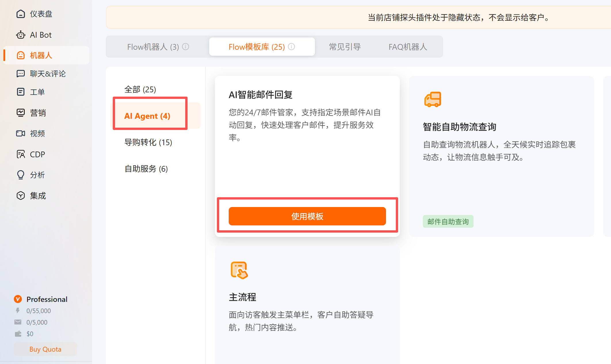The image size is (611, 364).
Task: Click the 邮件自助查询 green tag
Action: pyautogui.click(x=448, y=222)
